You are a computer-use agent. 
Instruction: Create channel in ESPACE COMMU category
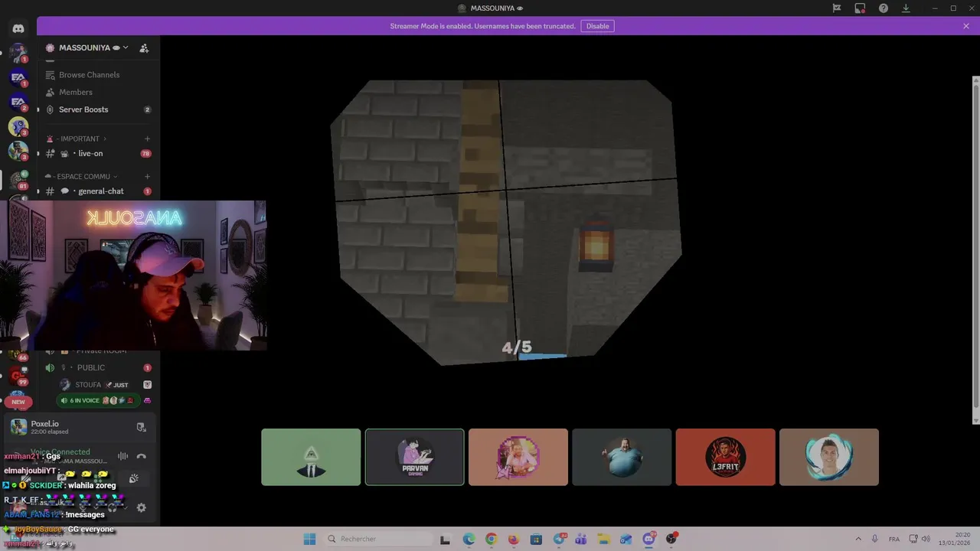pyautogui.click(x=147, y=177)
